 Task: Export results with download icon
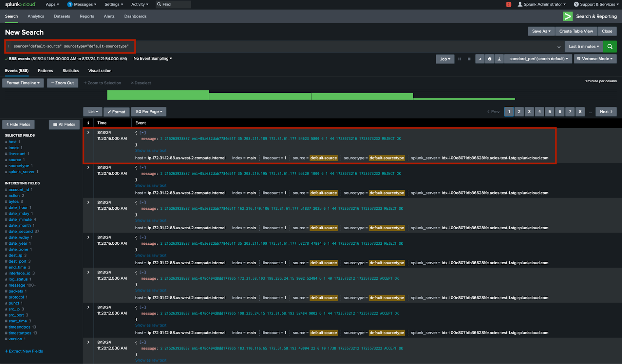(x=499, y=59)
